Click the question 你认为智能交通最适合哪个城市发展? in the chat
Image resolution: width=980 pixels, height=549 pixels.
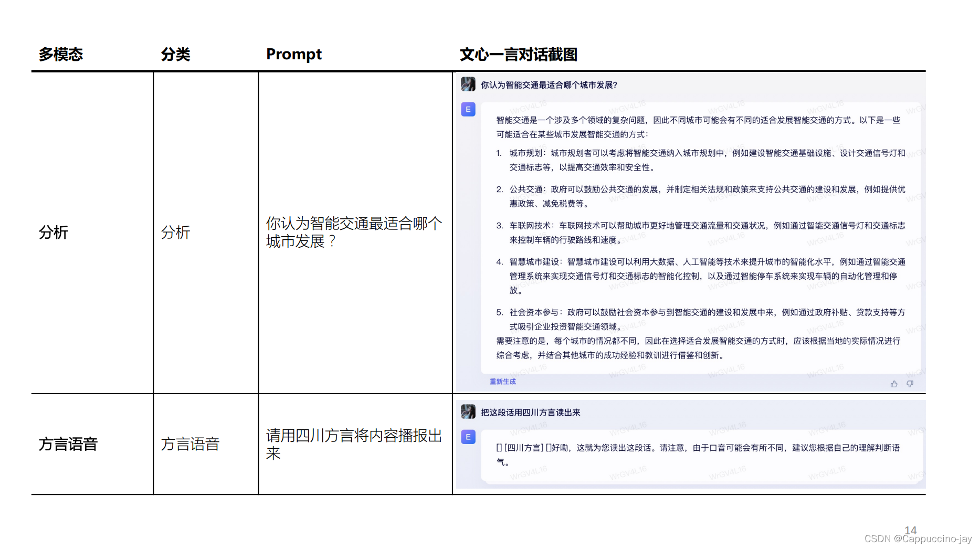(549, 85)
